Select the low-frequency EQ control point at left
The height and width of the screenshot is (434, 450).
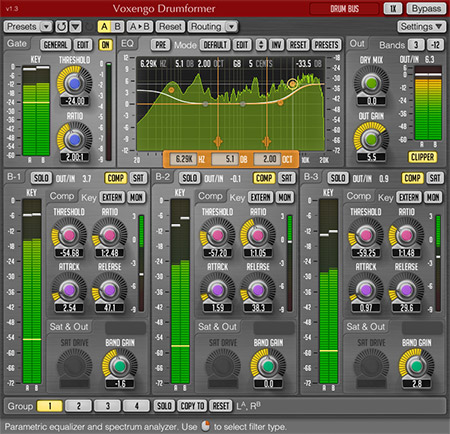click(171, 90)
